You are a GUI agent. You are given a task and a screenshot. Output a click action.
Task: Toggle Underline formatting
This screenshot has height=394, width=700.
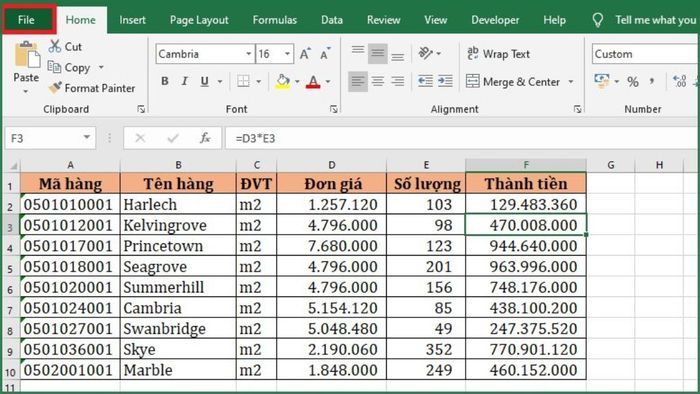click(204, 81)
